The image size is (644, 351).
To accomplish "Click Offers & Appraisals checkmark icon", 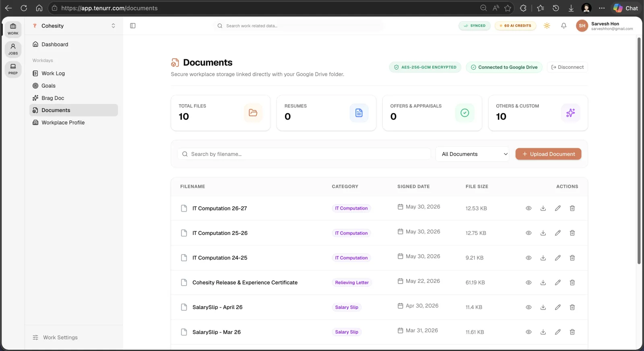I will click(x=464, y=113).
